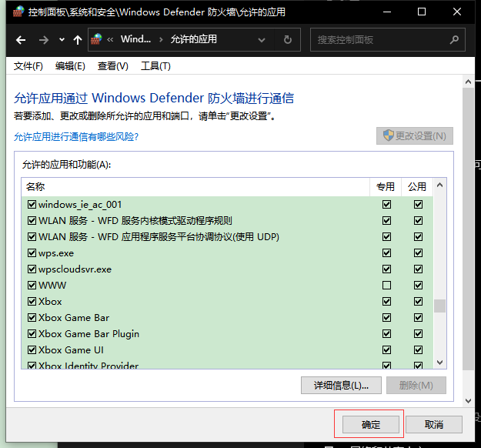Go up one folder level
Screen dimensions: 481x448
click(x=78, y=40)
